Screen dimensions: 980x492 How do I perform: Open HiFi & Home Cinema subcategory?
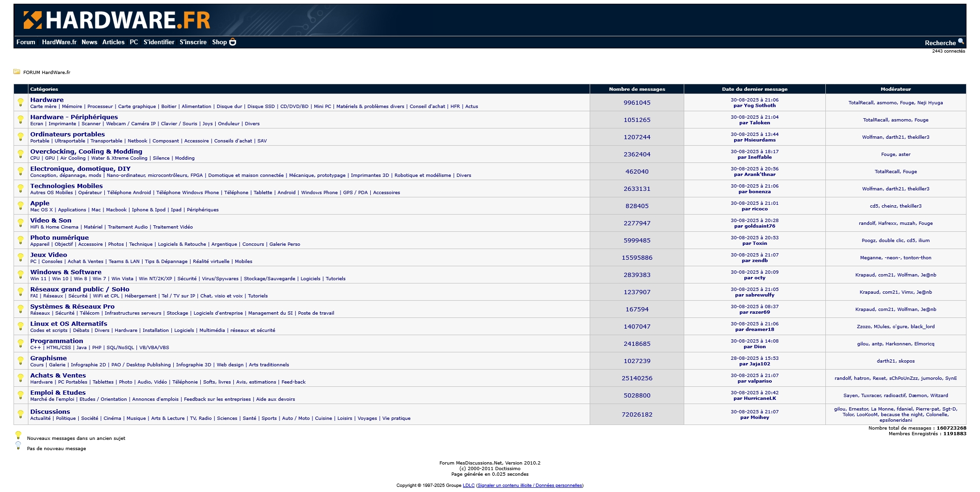pos(54,227)
